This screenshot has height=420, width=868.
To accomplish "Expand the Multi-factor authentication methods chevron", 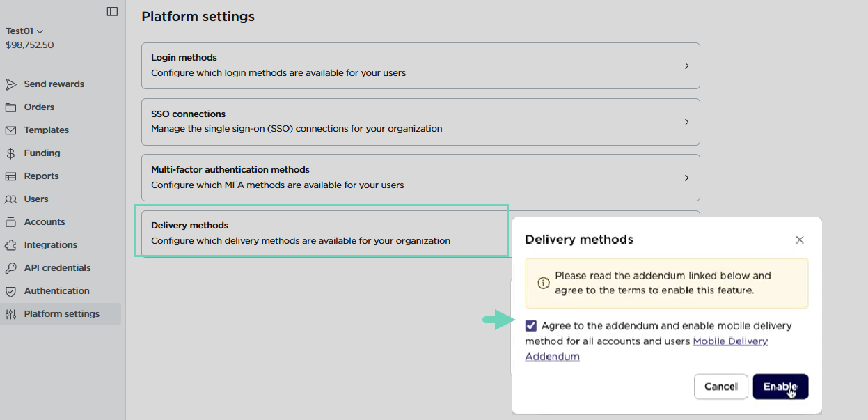I will [x=686, y=178].
